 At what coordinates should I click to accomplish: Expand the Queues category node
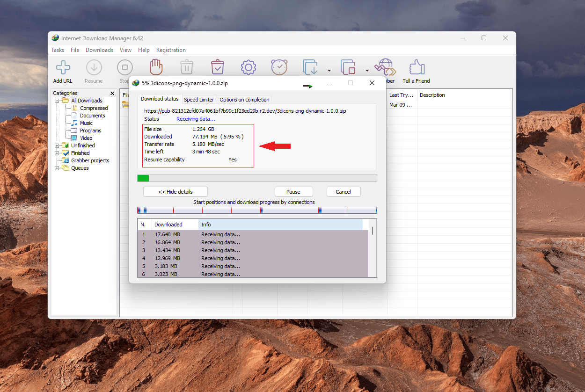(58, 167)
